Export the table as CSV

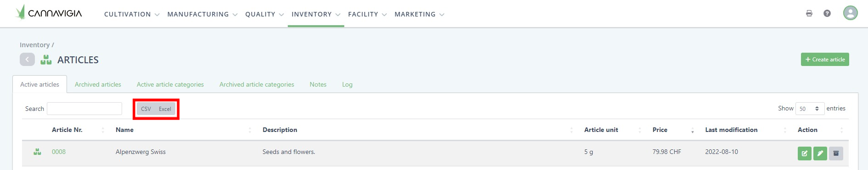146,109
